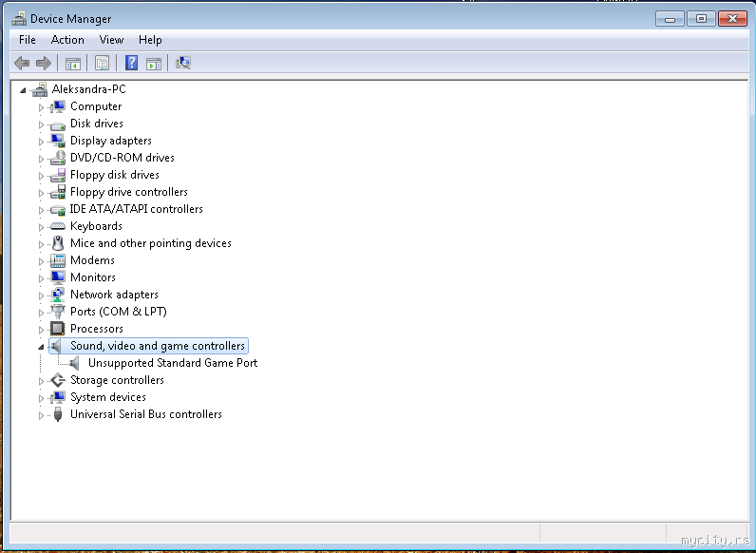Select the Floppy drive controllers label
This screenshot has height=553, width=756.
(x=129, y=192)
